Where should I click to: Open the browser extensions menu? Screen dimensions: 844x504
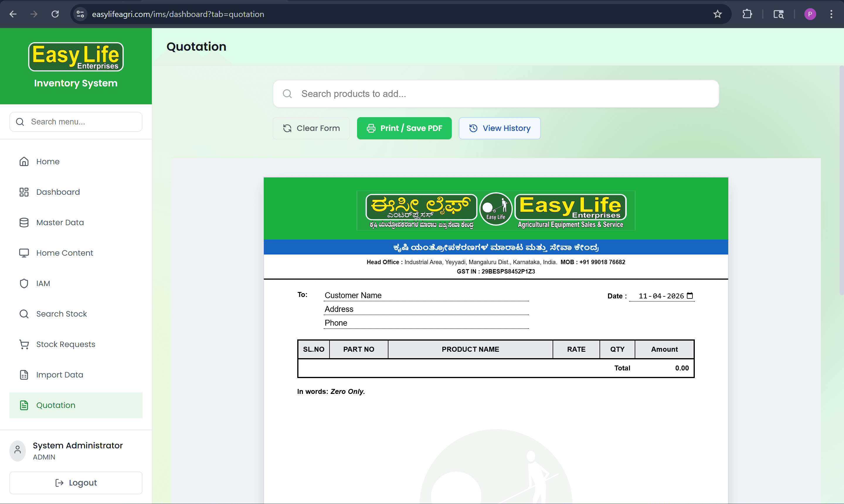tap(747, 14)
